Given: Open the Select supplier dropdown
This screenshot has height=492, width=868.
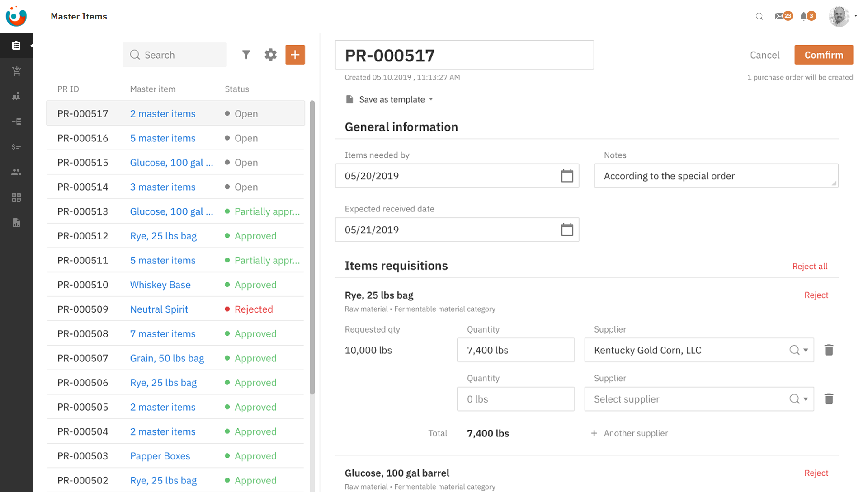Looking at the screenshot, I should 806,399.
